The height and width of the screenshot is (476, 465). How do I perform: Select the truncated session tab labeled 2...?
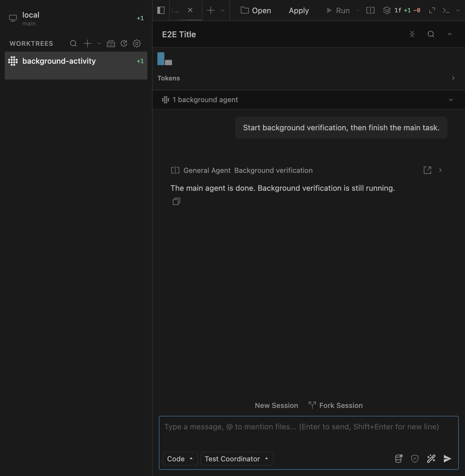175,10
